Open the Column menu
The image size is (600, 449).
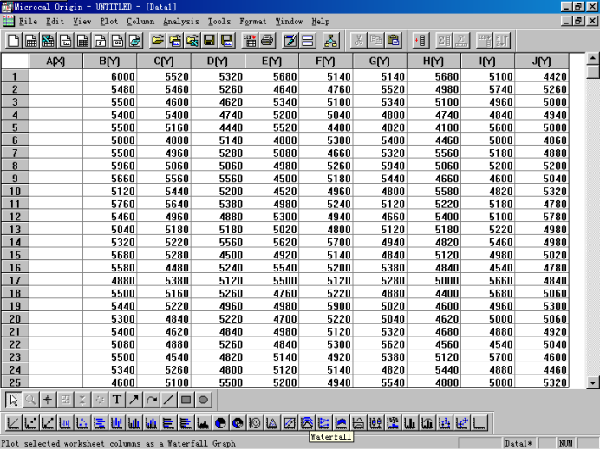point(140,20)
